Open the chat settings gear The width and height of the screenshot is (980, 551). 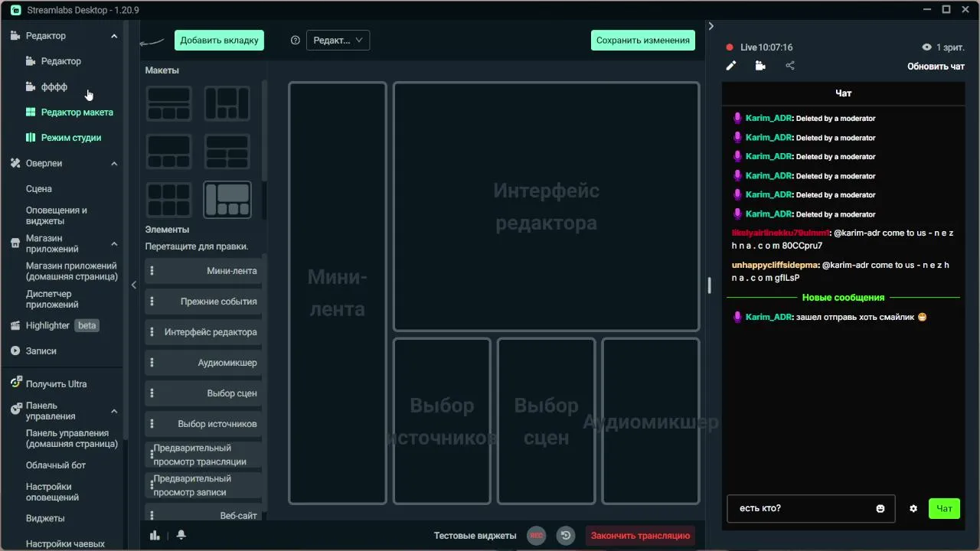[x=913, y=509]
